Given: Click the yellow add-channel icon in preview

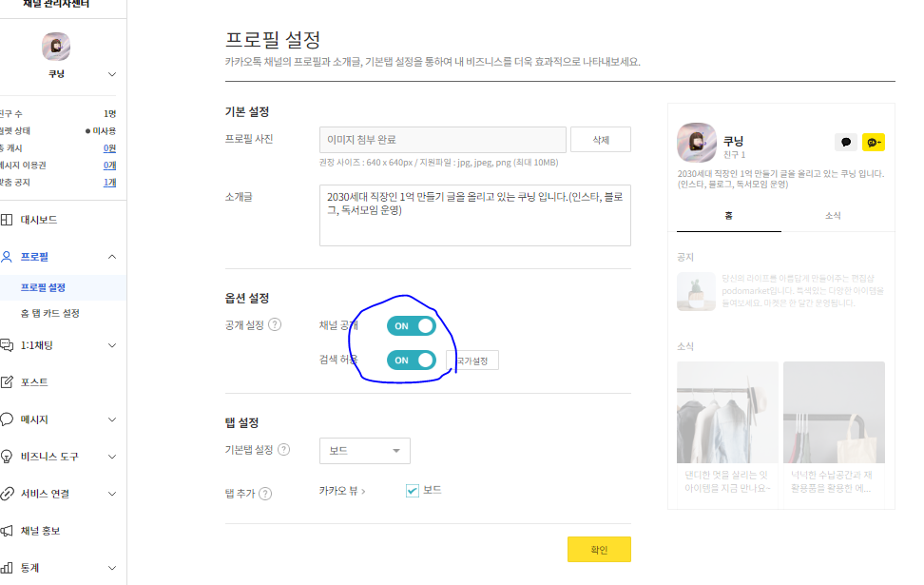Looking at the screenshot, I should (x=874, y=142).
